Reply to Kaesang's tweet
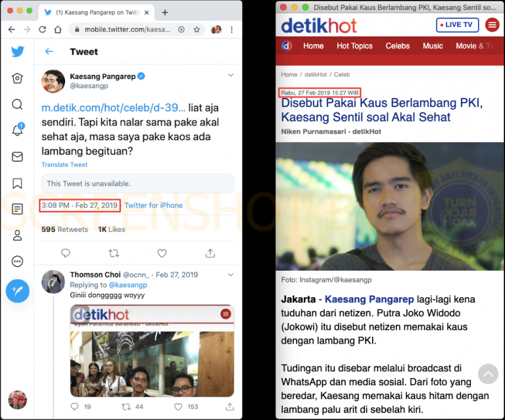The image size is (505, 420). click(65, 253)
